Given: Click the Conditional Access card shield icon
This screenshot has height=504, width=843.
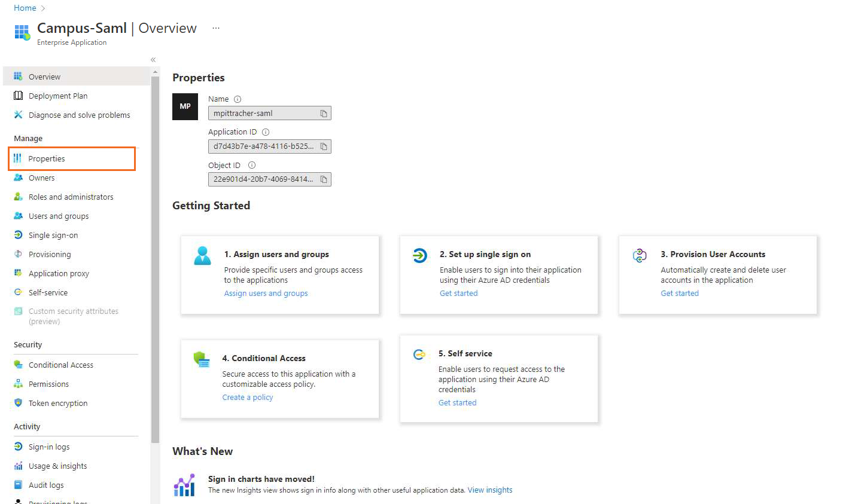Looking at the screenshot, I should [x=202, y=359].
